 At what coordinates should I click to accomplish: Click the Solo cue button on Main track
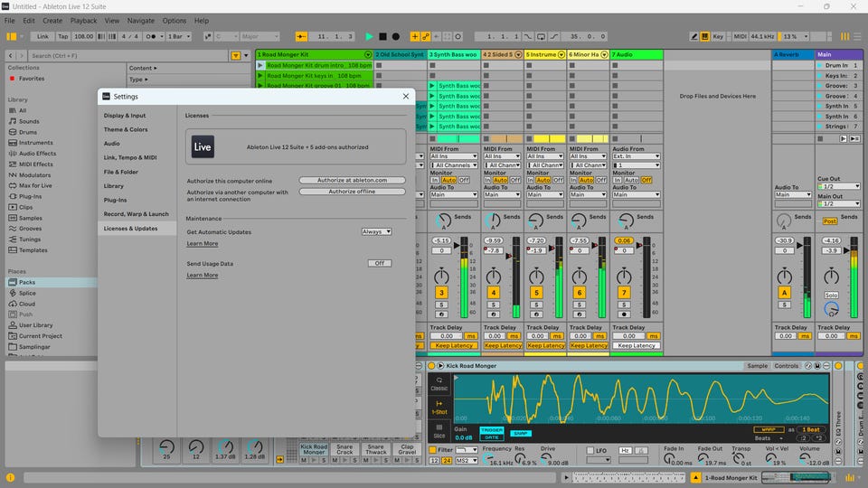tap(831, 296)
